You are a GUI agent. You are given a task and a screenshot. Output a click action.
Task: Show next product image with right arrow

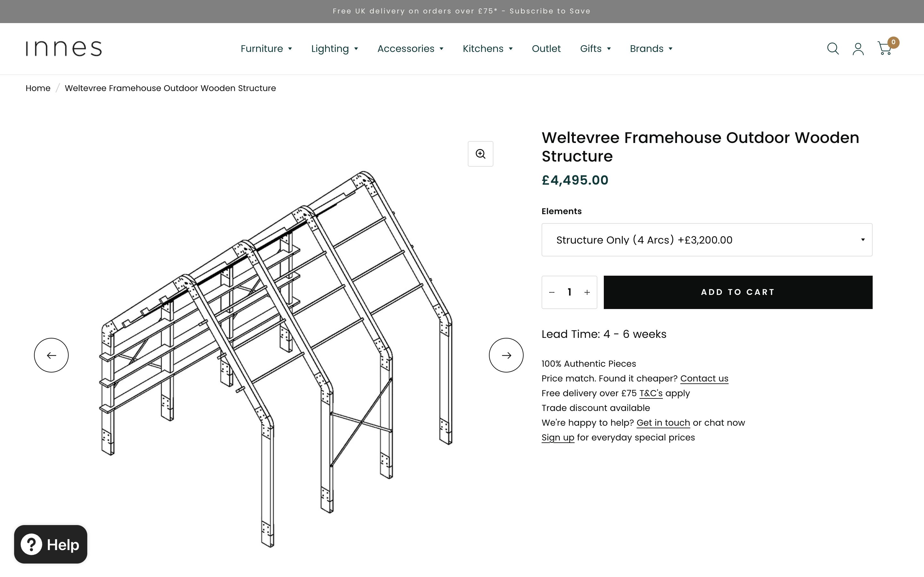[x=506, y=355]
